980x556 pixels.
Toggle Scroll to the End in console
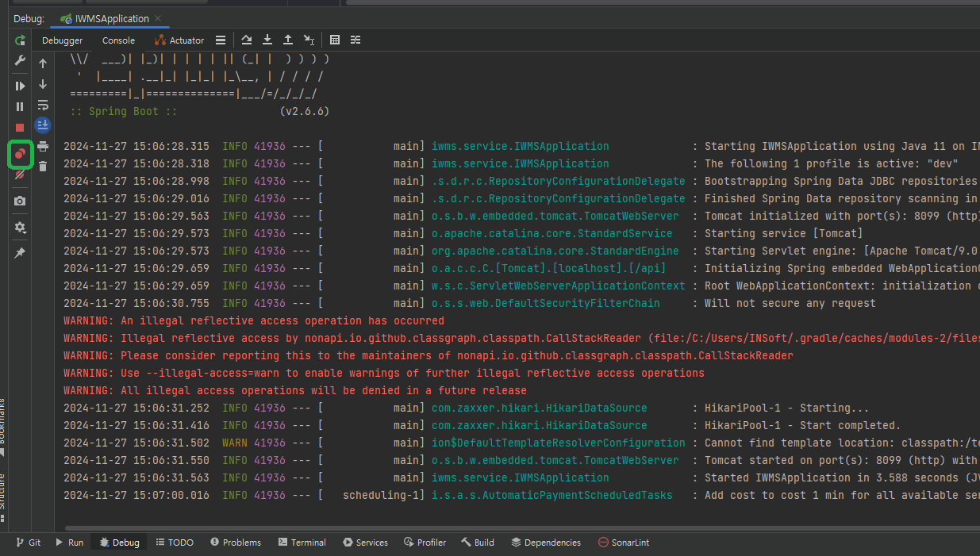tap(43, 125)
